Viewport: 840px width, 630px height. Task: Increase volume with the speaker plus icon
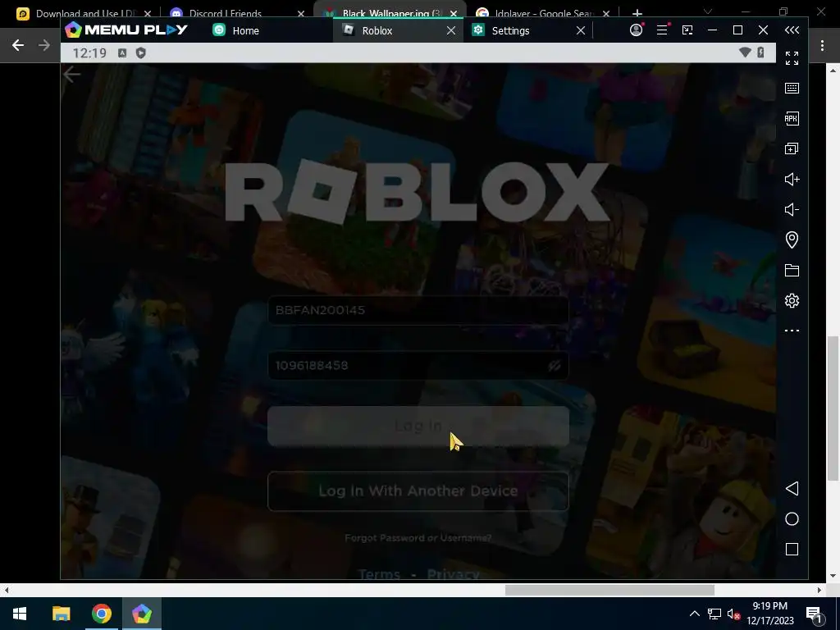[x=792, y=179]
